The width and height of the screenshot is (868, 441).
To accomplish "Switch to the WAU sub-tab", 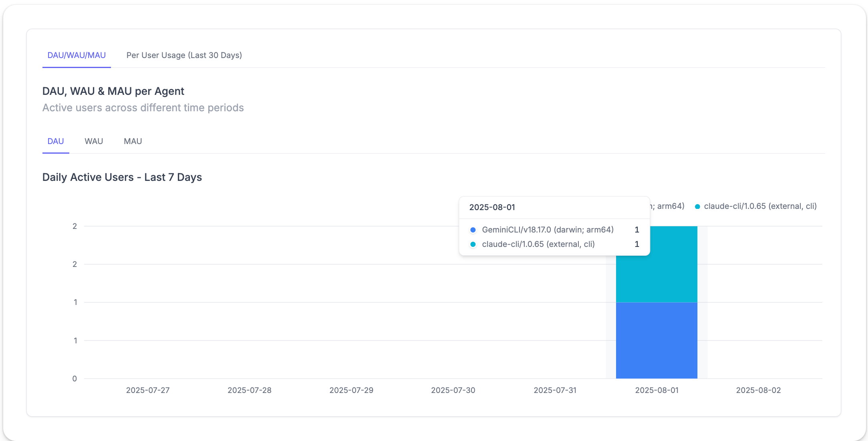I will 94,141.
